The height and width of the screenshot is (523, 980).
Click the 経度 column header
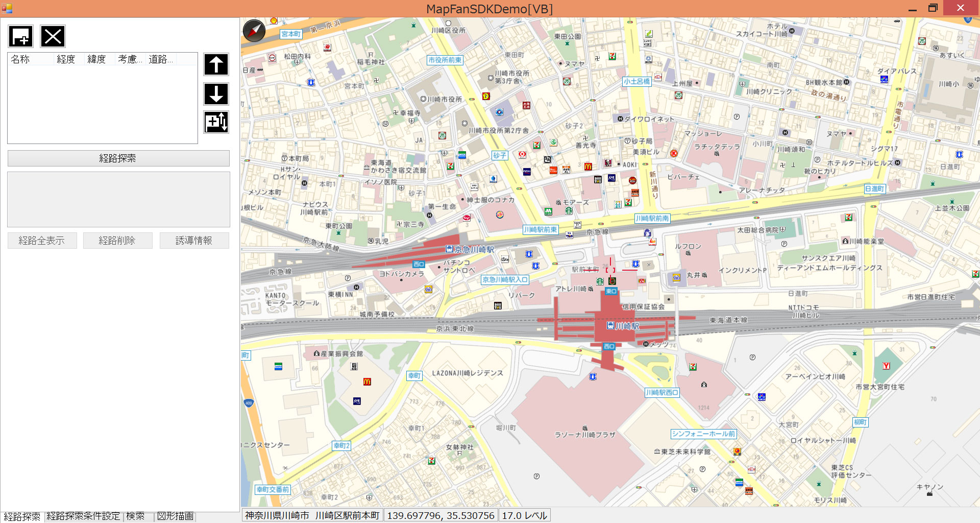tap(69, 59)
